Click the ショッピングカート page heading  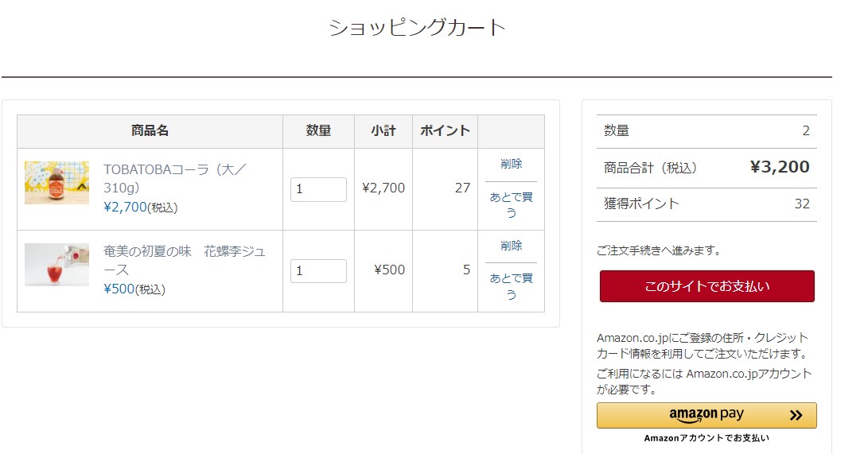418,28
